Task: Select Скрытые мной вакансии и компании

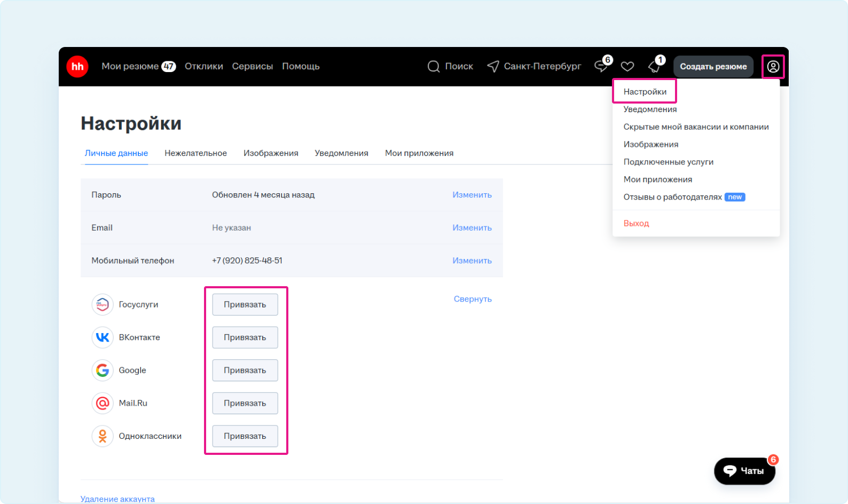Action: click(x=696, y=127)
